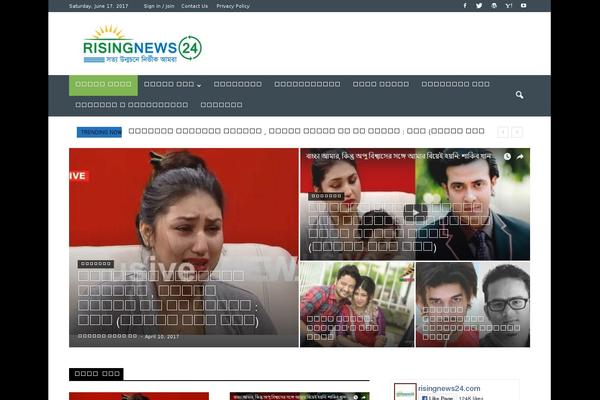
Task: Select the green highlighted home menu item
Action: coord(103,85)
